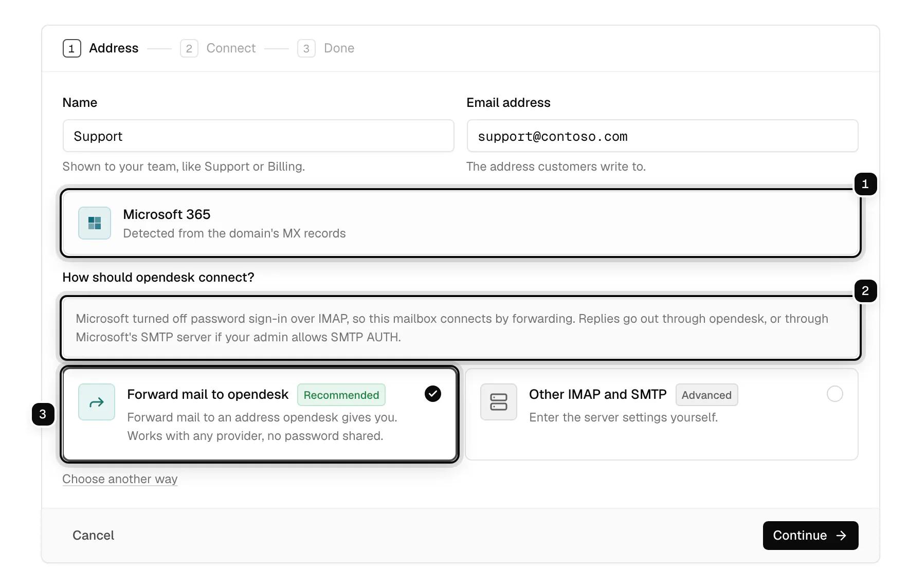This screenshot has height=588, width=908.
Task: Click the Continue button
Action: [x=810, y=536]
